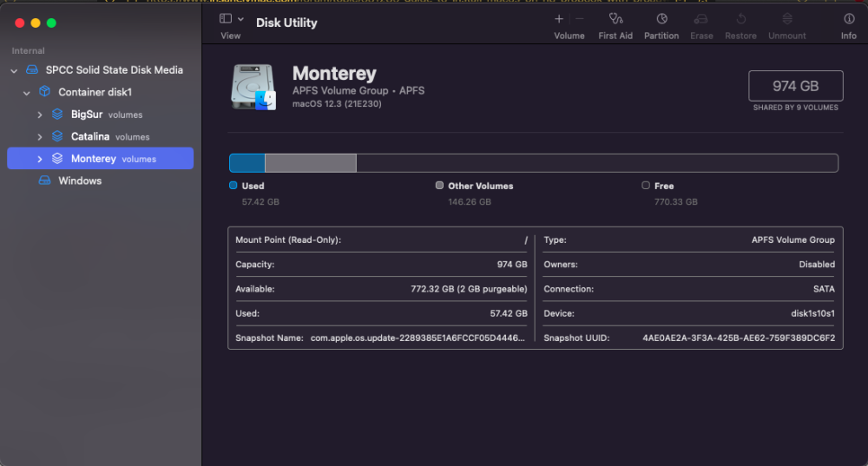The height and width of the screenshot is (466, 868).
Task: Click the '770.33 GB' free value
Action: (676, 202)
